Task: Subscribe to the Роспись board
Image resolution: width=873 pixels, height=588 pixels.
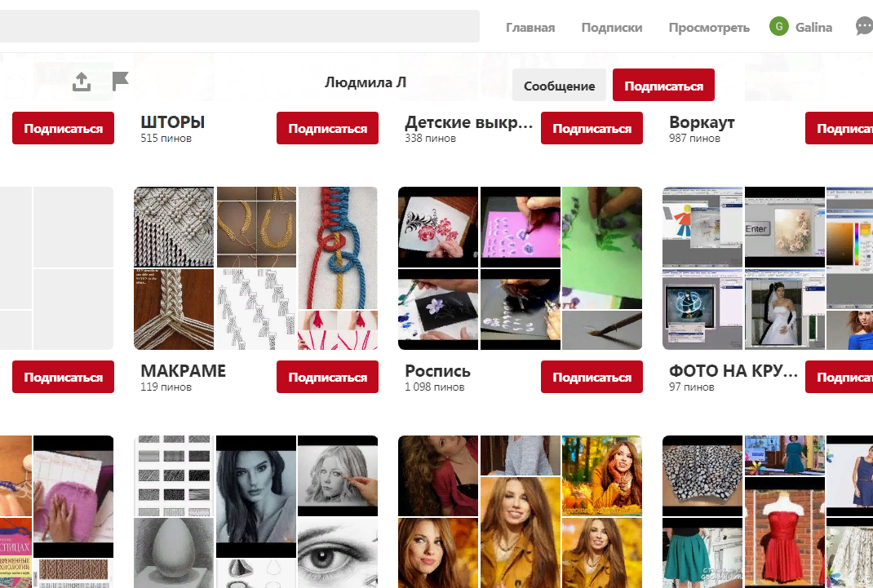Action: pyautogui.click(x=592, y=377)
